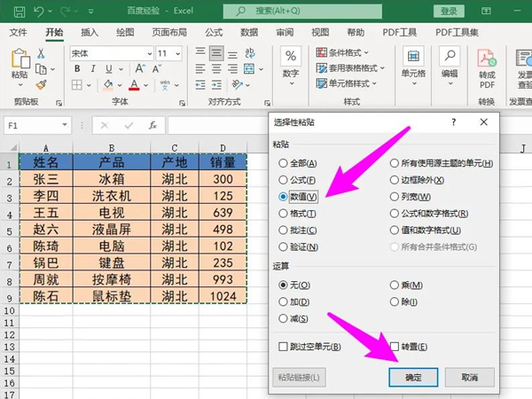
Task: Click the insert function fx icon
Action: pyautogui.click(x=153, y=126)
